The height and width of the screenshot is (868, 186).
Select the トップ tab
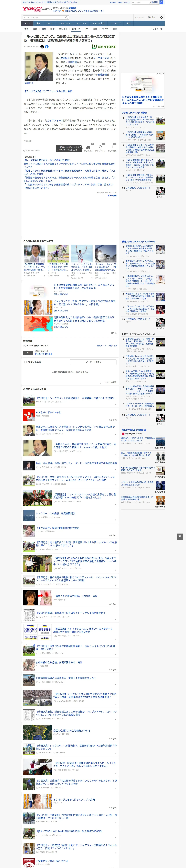pos(27,24)
